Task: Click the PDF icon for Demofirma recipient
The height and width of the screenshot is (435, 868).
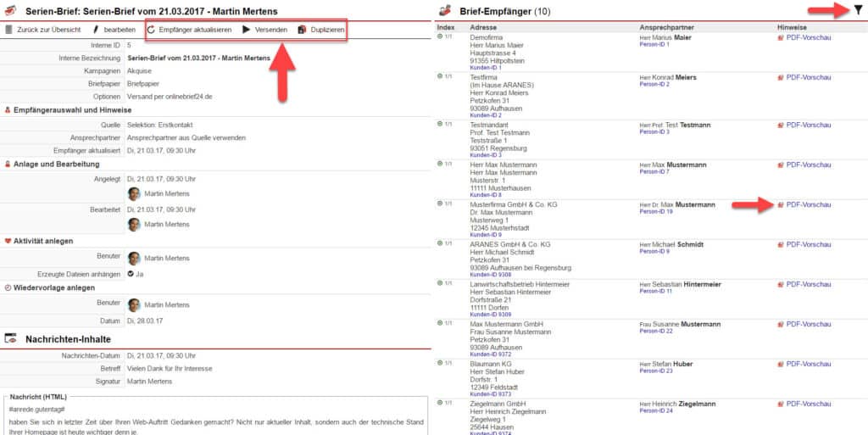Action: point(781,38)
